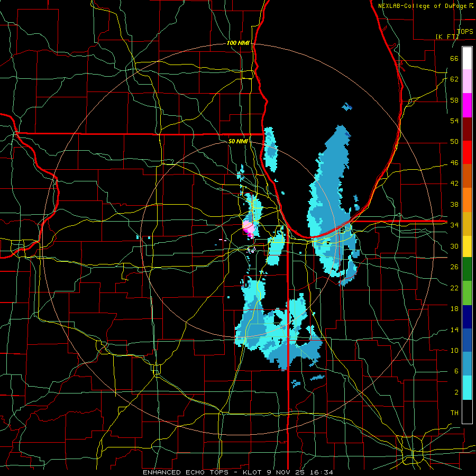476x476 pixels.
Task: Click the legend value "66"
Action: [454, 58]
